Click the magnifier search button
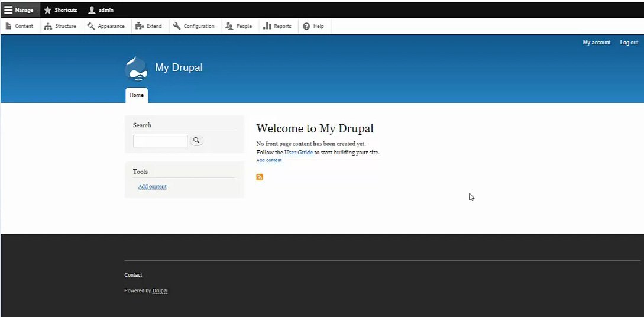Screen dimensions: 644x317 (196, 140)
